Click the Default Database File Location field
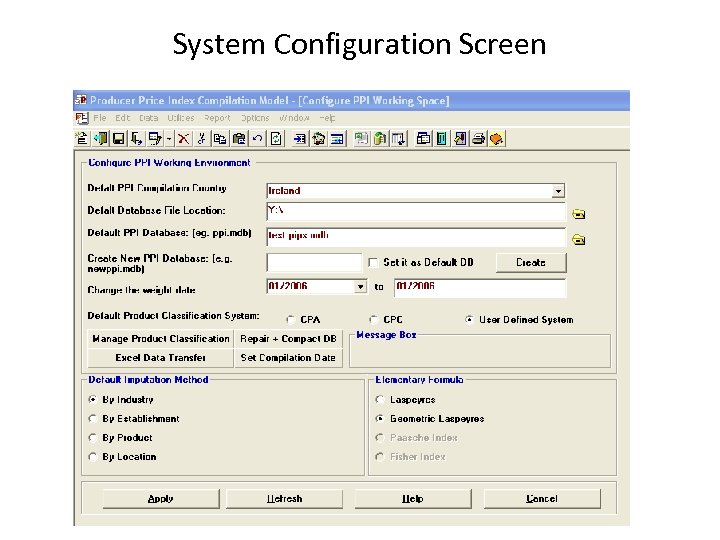 [x=416, y=212]
